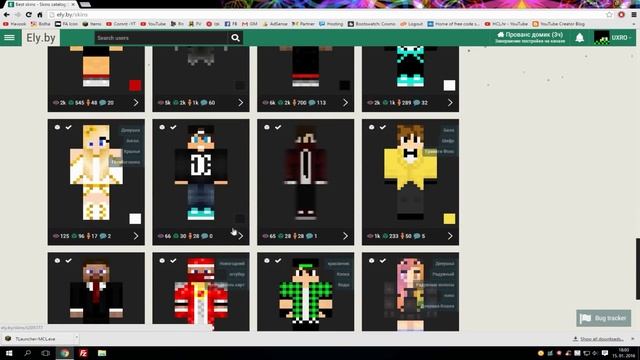Image resolution: width=640 pixels, height=360 pixels.
Task: Click the search magnifier icon button
Action: point(235,38)
